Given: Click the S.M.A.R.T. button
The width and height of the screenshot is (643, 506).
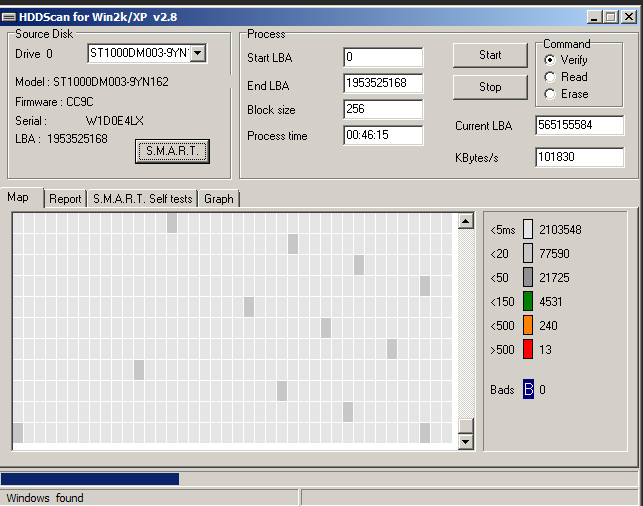Looking at the screenshot, I should 172,151.
